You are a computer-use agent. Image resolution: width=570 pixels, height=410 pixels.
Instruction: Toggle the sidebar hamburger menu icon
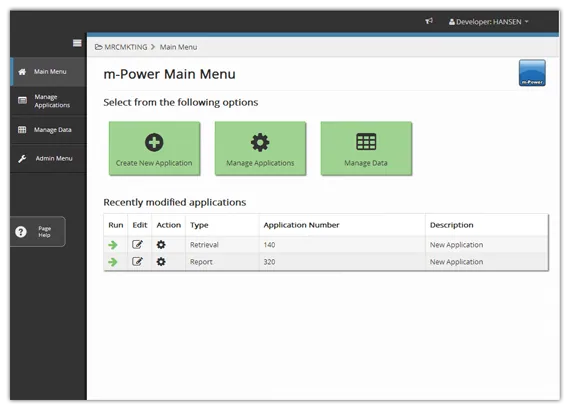(77, 43)
